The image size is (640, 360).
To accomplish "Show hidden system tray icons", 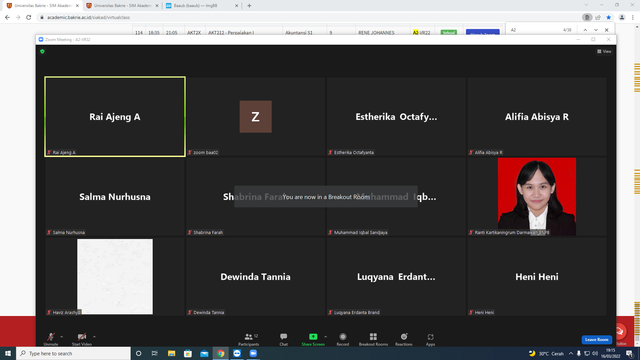I will pos(571,353).
